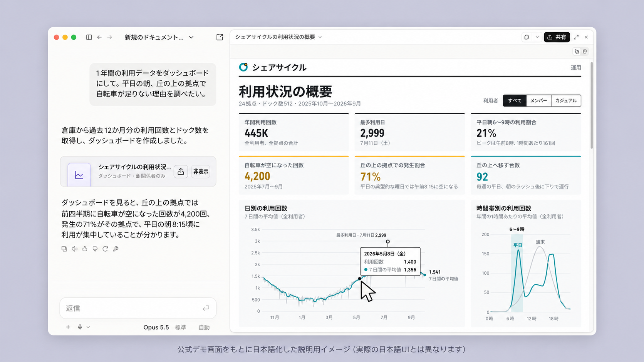Open the Opus 5.5 model selector
This screenshot has height=362, width=644.
click(156, 327)
